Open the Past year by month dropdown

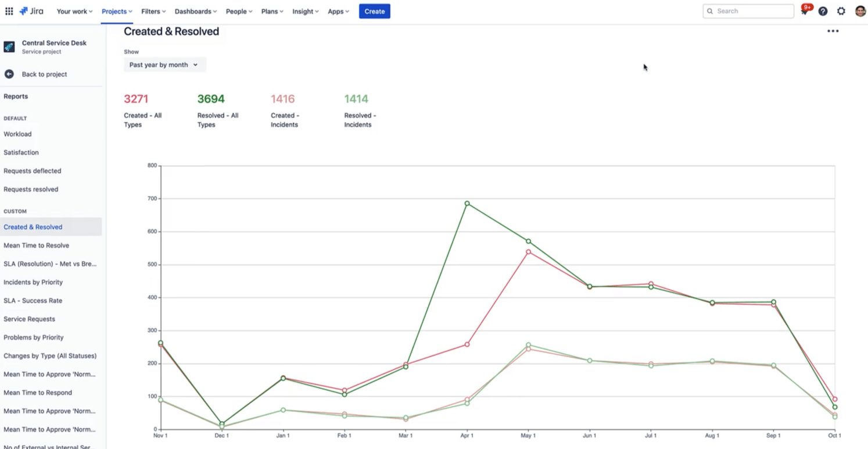(x=164, y=65)
